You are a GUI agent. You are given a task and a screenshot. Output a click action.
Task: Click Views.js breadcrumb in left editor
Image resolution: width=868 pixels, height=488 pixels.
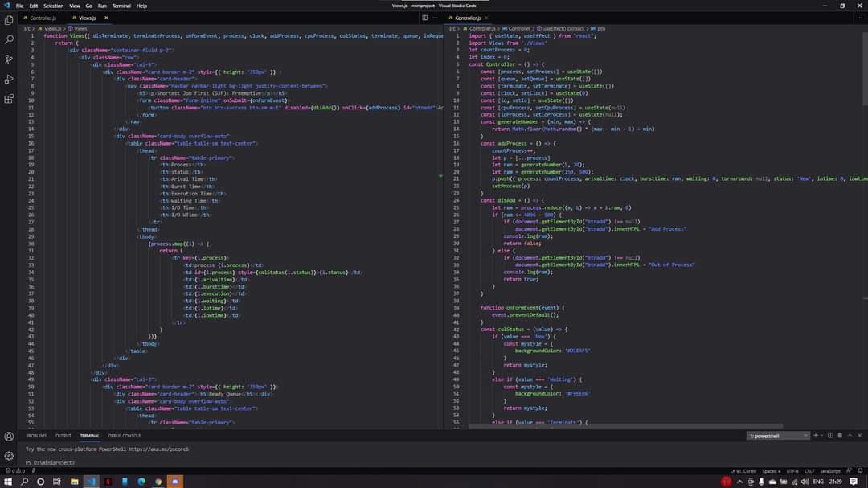coord(49,28)
